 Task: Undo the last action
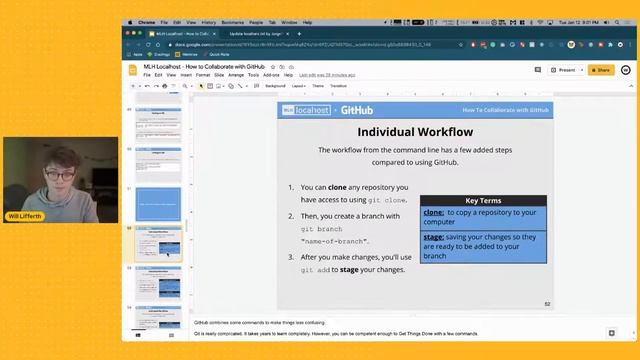coord(147,86)
